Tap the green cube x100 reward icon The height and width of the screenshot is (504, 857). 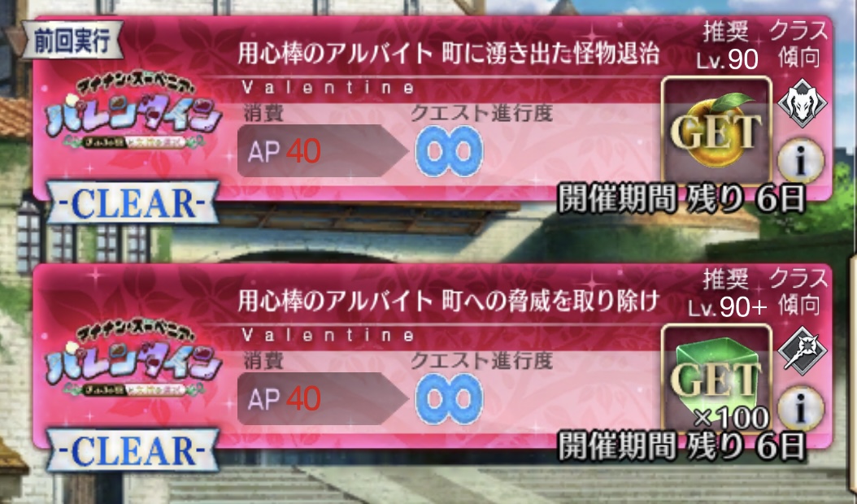click(x=716, y=379)
